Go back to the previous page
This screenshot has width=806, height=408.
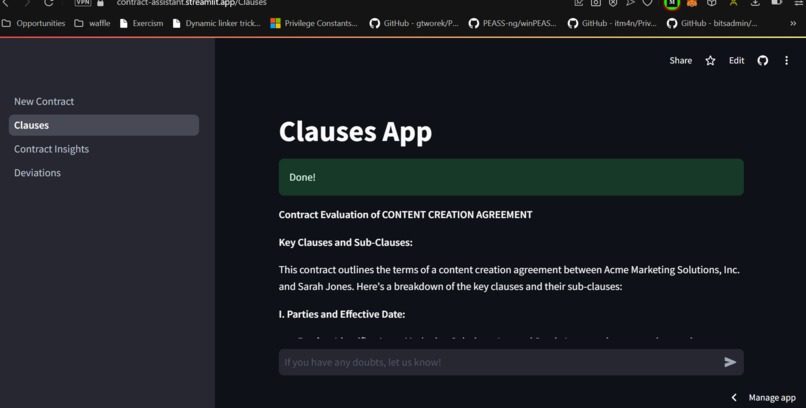[x=6, y=3]
